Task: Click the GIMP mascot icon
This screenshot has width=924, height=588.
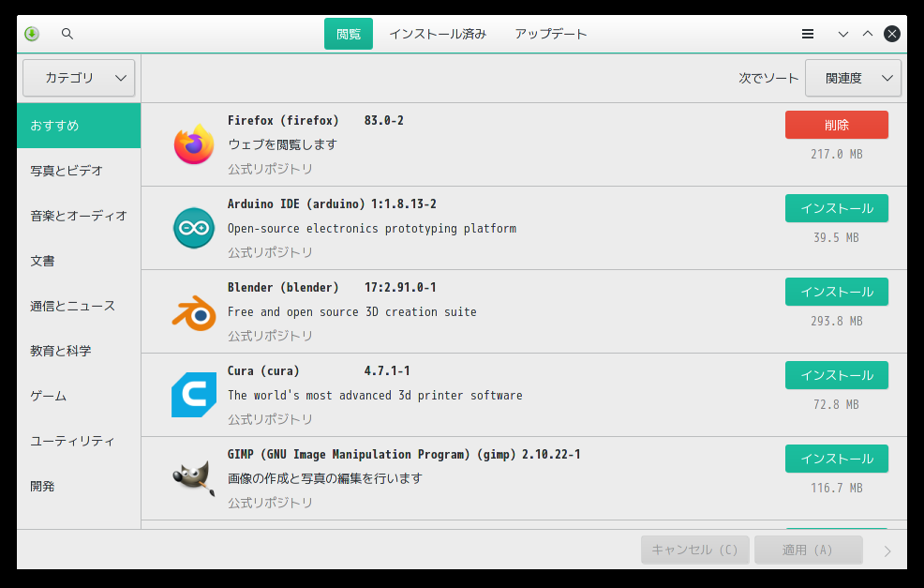Action: coord(194,478)
